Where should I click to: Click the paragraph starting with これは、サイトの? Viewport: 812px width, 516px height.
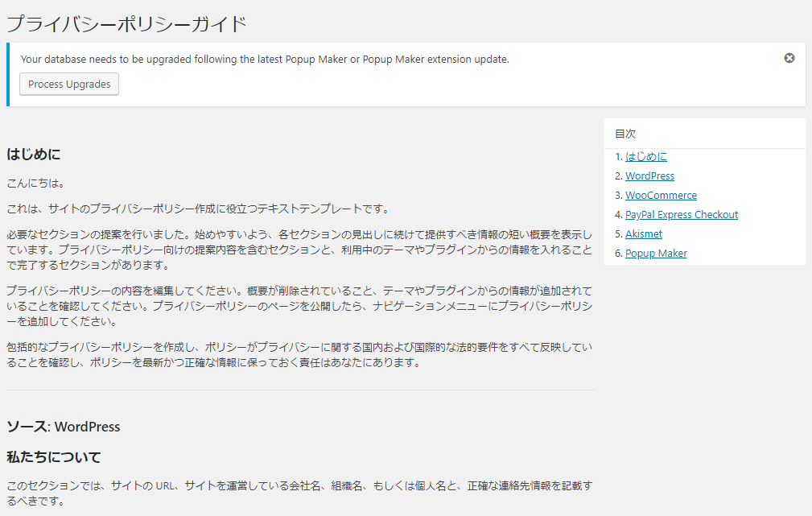point(198,209)
